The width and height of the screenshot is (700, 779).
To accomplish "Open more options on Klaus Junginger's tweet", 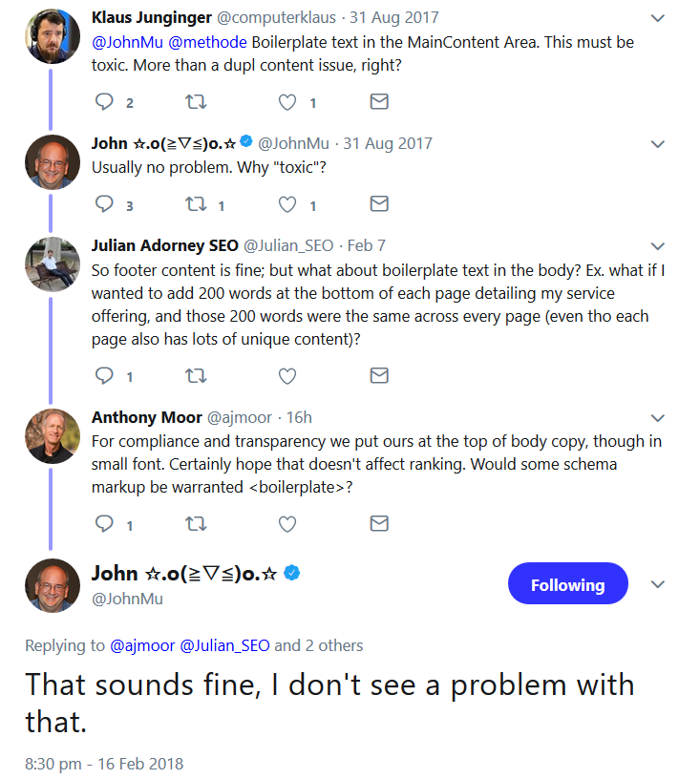I will click(x=658, y=18).
